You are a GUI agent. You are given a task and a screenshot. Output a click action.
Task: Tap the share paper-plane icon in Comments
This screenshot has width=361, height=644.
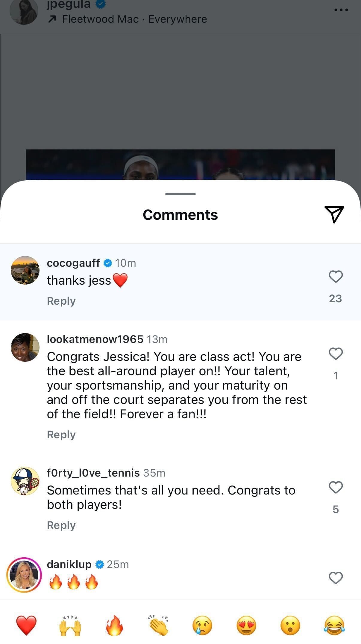[x=334, y=214]
